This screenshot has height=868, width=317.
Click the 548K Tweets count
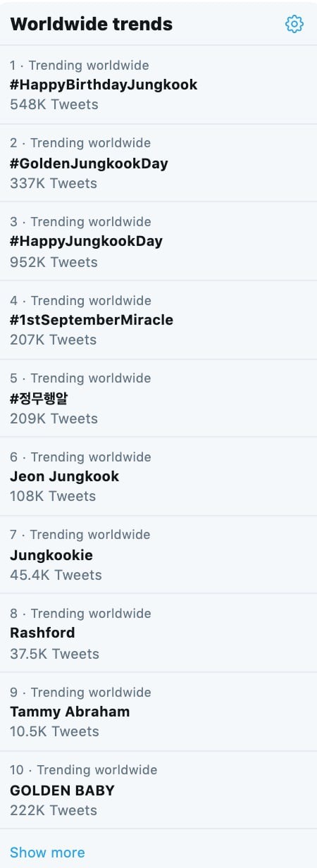[x=54, y=104]
